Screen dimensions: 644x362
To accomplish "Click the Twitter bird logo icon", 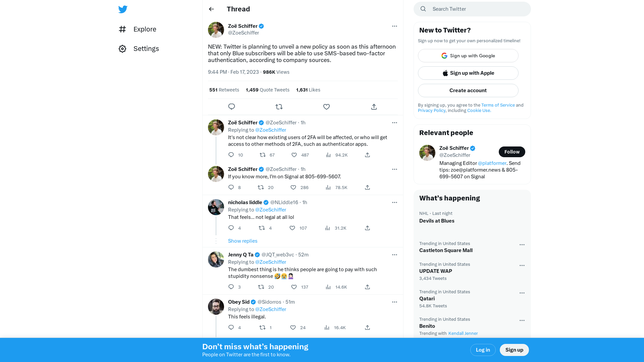I will pyautogui.click(x=123, y=9).
